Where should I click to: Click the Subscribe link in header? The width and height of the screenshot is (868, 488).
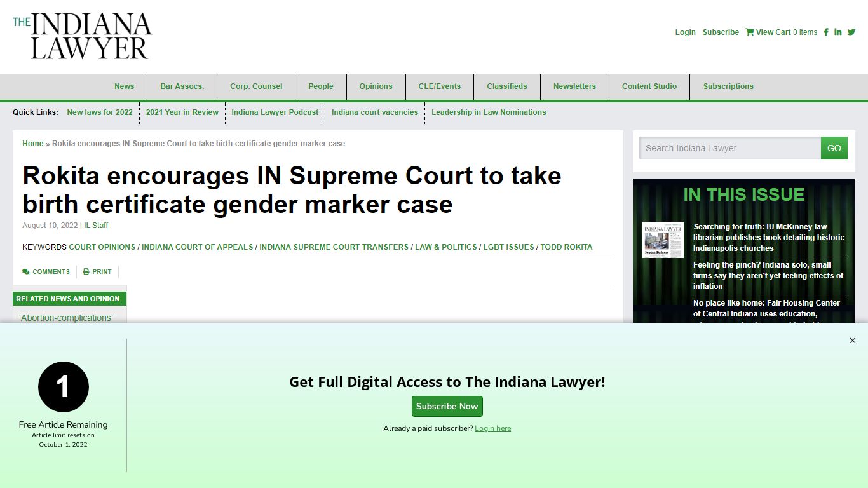721,32
